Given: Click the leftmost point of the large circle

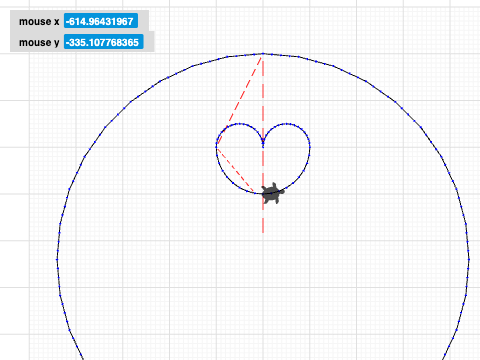Looking at the screenshot, I should (x=57, y=259).
